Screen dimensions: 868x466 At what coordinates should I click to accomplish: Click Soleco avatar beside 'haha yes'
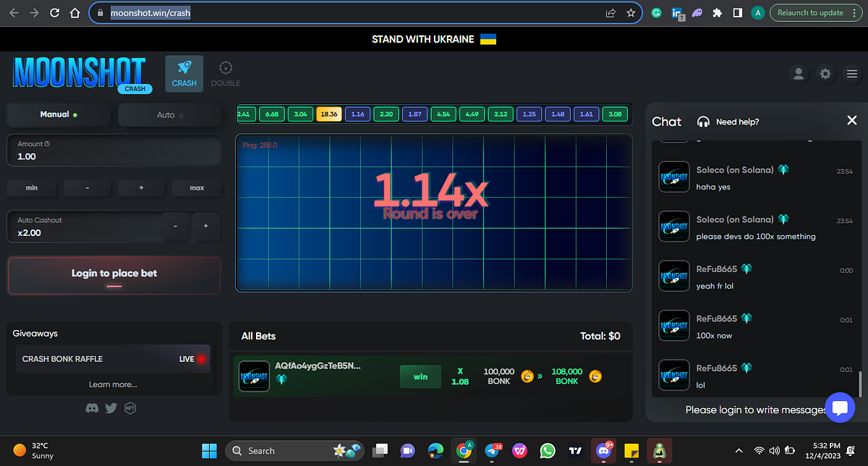pyautogui.click(x=674, y=177)
